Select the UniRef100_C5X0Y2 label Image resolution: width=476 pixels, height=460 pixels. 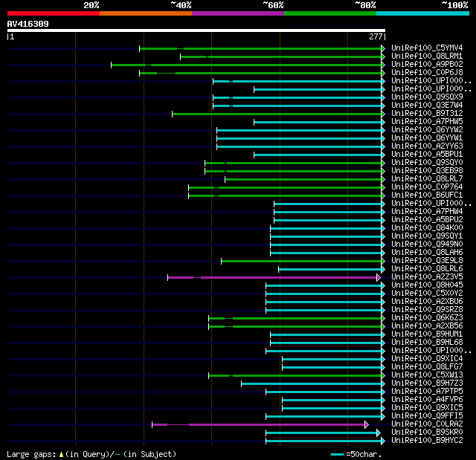click(427, 294)
